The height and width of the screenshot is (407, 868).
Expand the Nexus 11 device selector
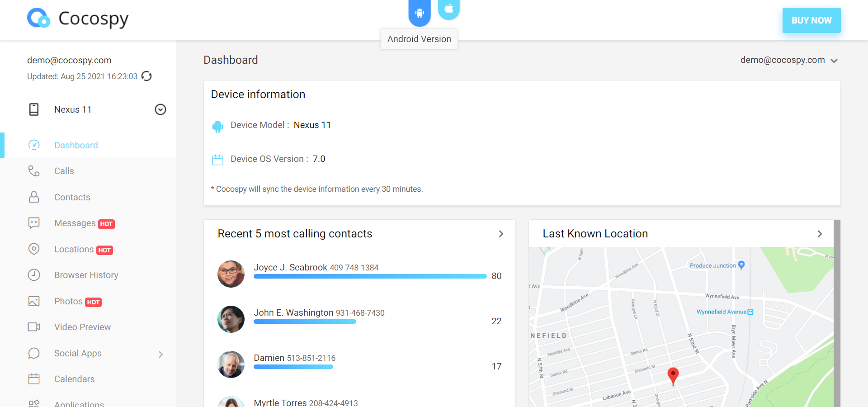tap(160, 109)
